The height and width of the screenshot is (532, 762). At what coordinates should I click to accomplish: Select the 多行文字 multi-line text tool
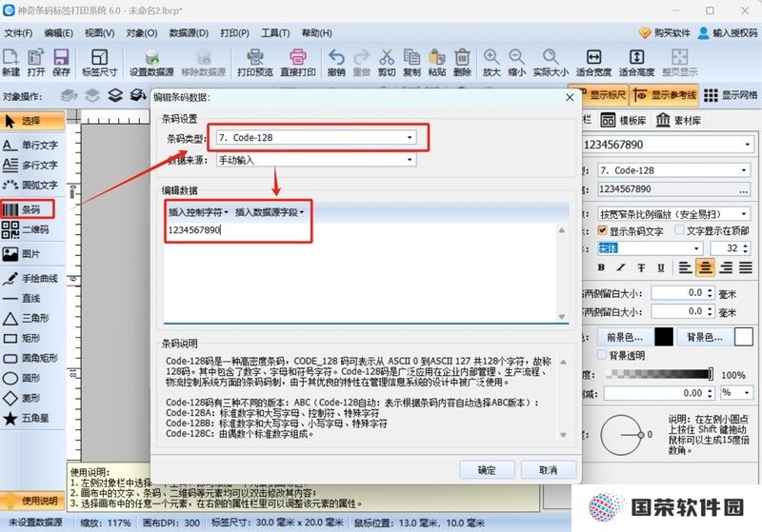point(32,165)
